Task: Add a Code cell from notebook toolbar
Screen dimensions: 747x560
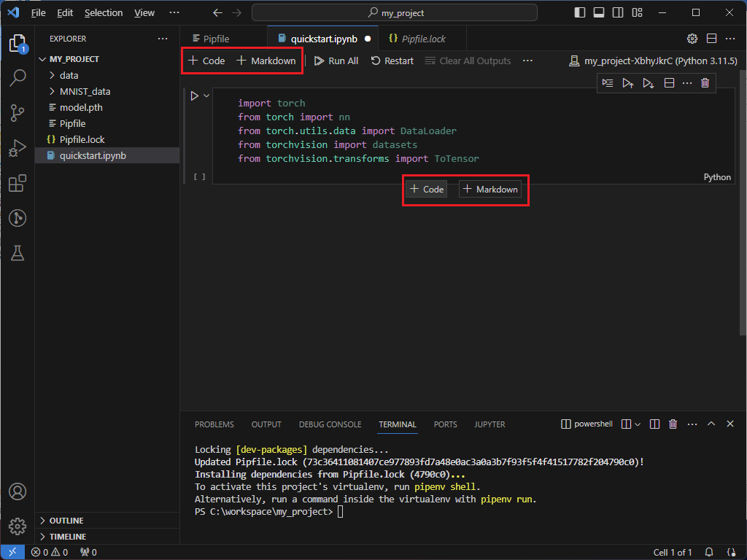Action: point(206,61)
